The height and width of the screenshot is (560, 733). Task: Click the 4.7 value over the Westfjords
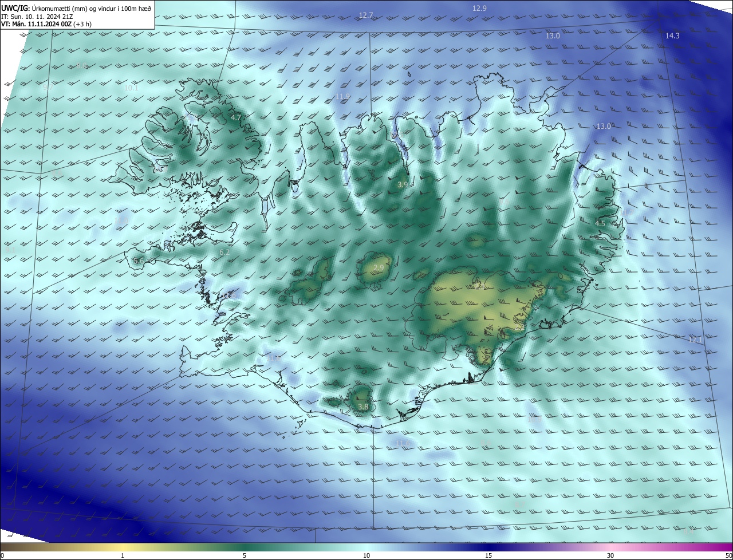coord(236,117)
